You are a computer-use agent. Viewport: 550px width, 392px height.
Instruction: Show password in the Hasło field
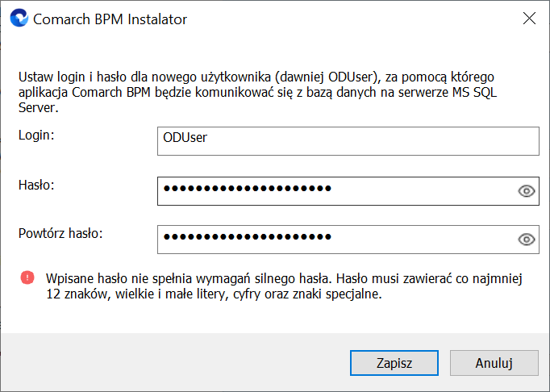click(526, 191)
